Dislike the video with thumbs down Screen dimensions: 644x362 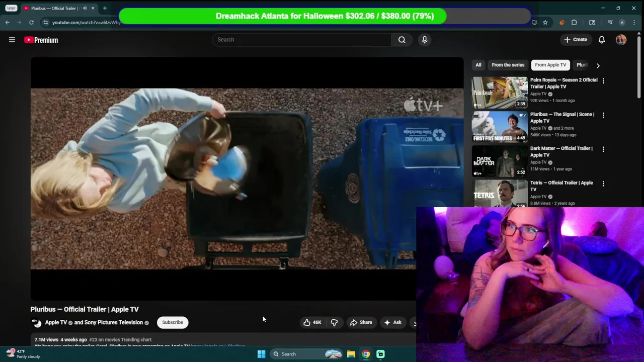[334, 322]
